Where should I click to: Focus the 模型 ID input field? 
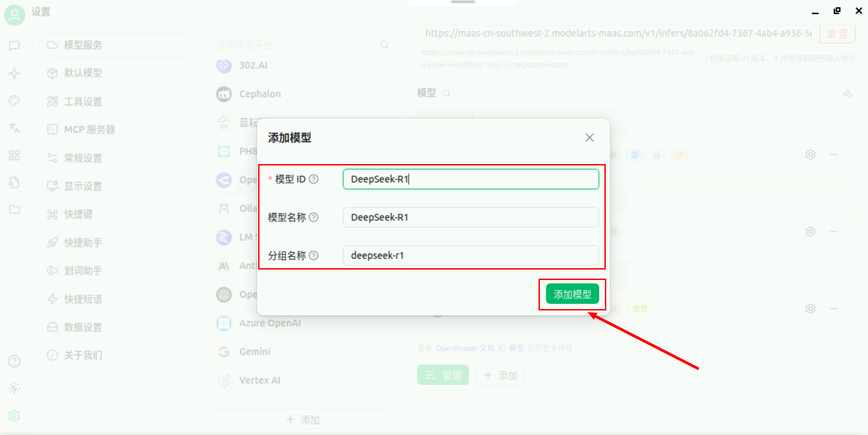[471, 179]
